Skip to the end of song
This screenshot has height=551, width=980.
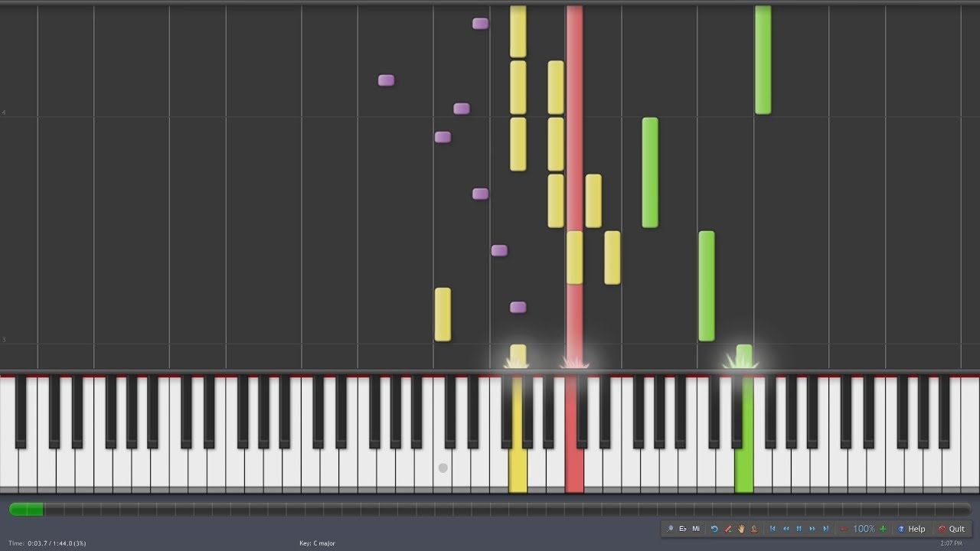[825, 529]
